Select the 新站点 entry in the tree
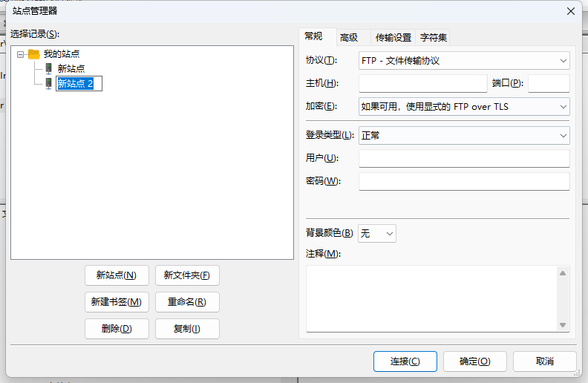 [x=71, y=68]
